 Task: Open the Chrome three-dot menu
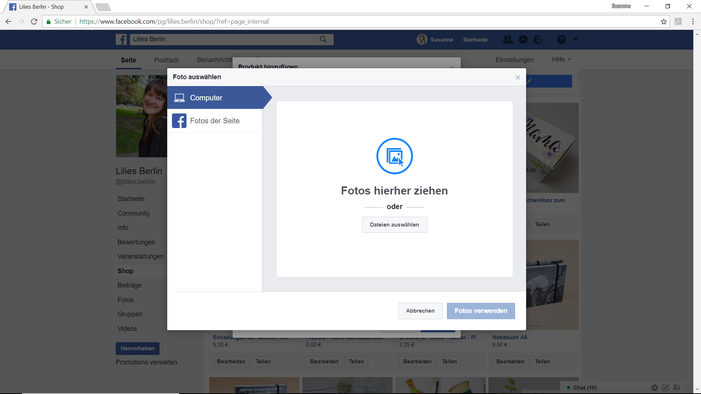click(x=693, y=21)
